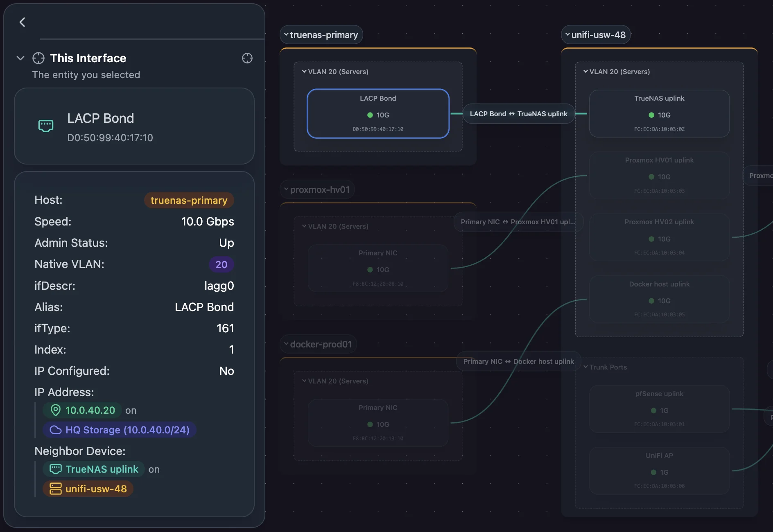773x532 pixels.
Task: Click the crosshair locate icon at the right of This Interface
Action: pyautogui.click(x=247, y=58)
